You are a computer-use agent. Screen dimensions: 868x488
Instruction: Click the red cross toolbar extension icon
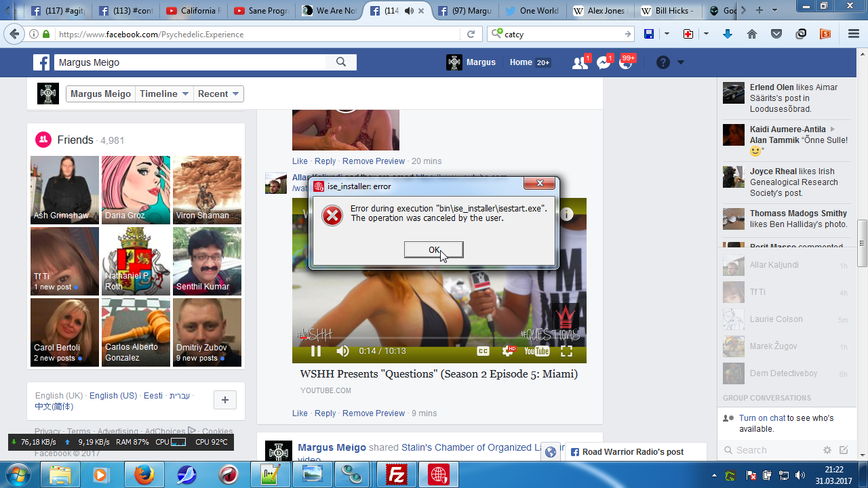pos(688,34)
